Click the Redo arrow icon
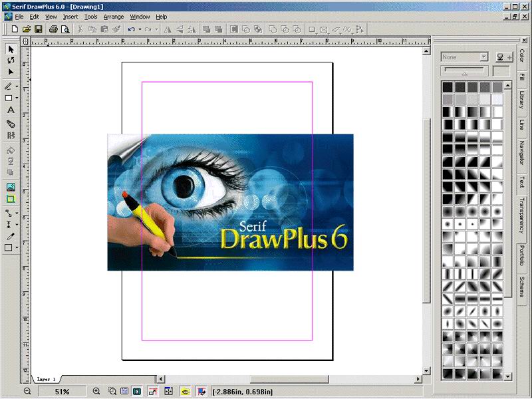Image resolution: width=532 pixels, height=399 pixels. pyautogui.click(x=148, y=29)
